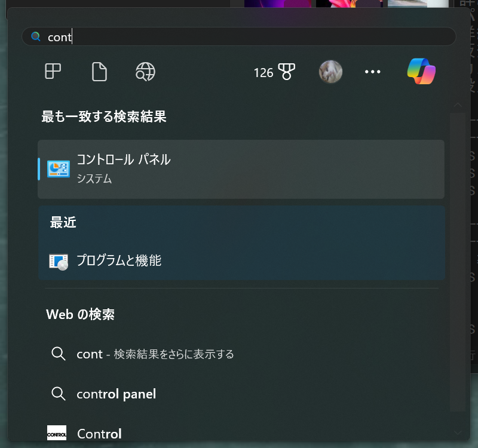Select the Documents search filter icon
This screenshot has width=478, height=448.
(99, 72)
